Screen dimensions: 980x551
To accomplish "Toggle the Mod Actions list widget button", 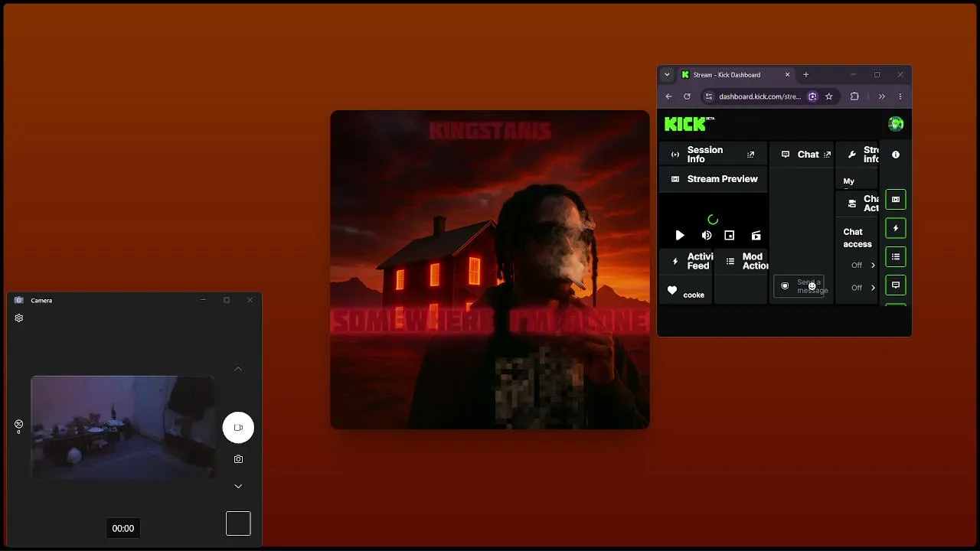I will tap(896, 256).
